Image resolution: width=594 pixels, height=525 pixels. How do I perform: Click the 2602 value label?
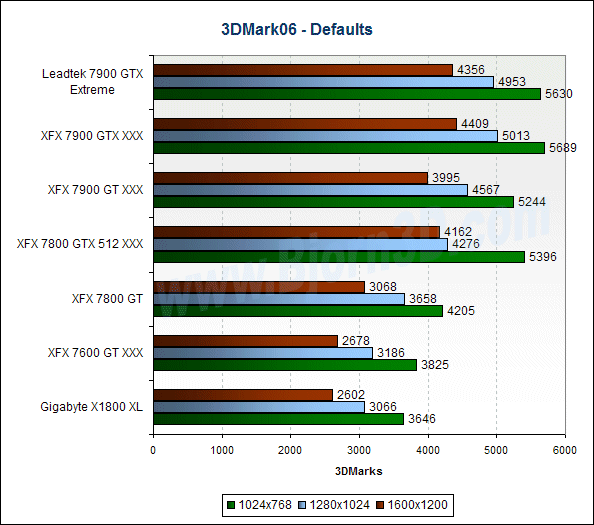coord(351,395)
